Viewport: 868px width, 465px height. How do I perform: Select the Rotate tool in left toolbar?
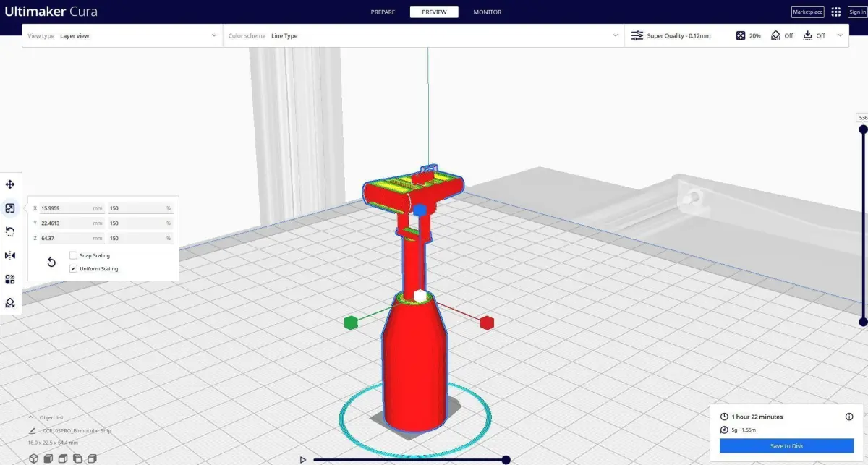pos(10,231)
